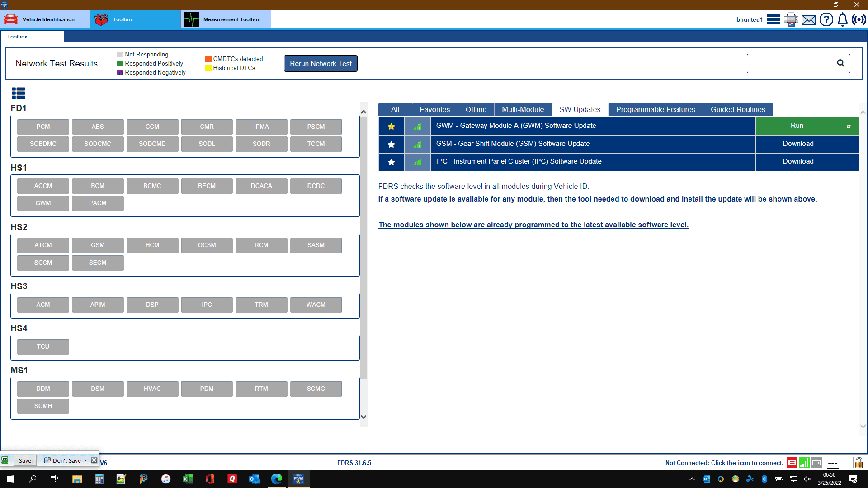Viewport: 868px width, 488px height.
Task: Click the search magnifier icon in the search box
Action: [x=840, y=63]
